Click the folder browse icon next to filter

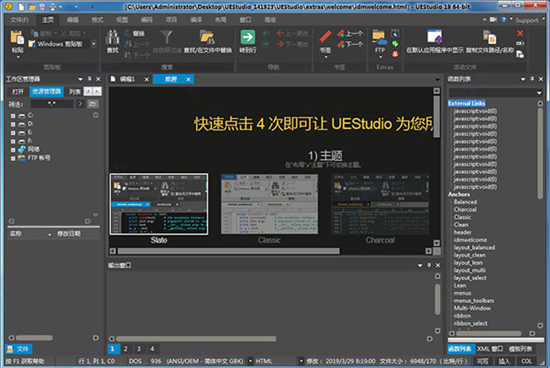pos(93,104)
